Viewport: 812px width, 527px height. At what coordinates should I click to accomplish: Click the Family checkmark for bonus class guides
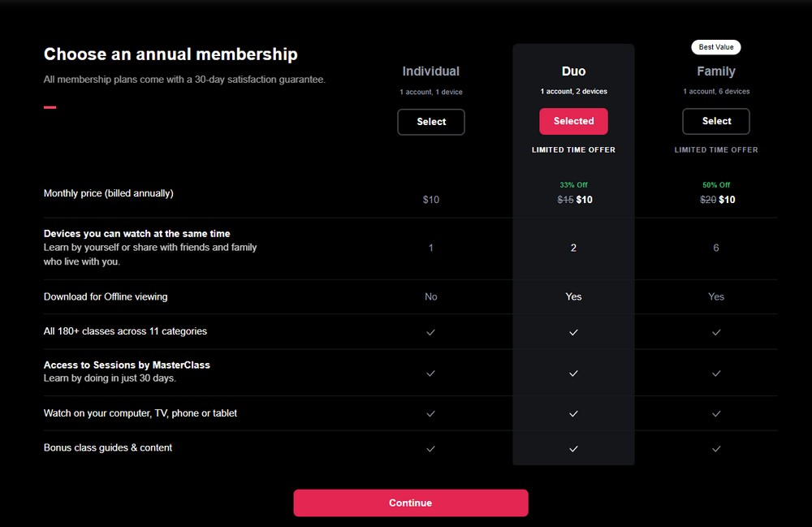point(716,448)
